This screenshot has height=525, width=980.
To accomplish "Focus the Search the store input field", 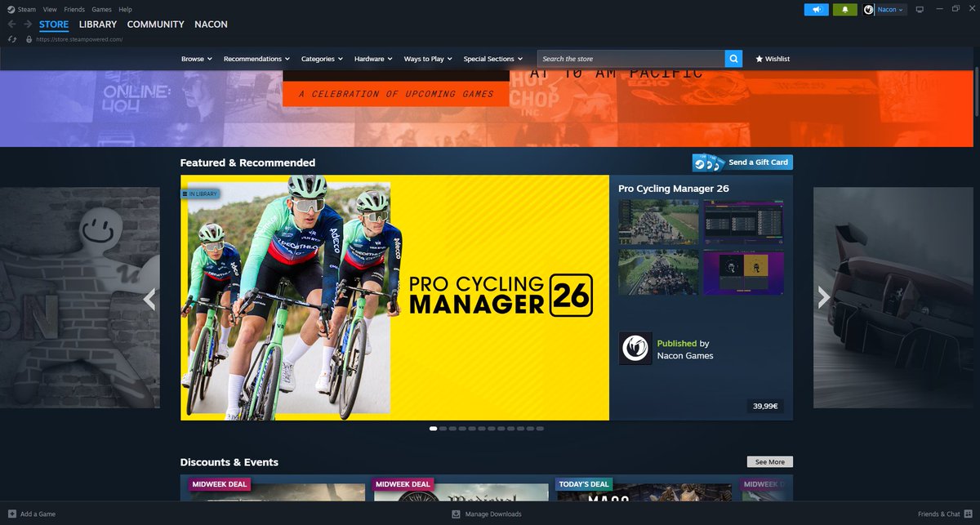I will [630, 59].
